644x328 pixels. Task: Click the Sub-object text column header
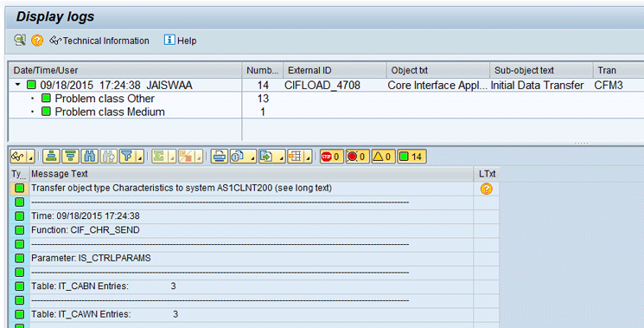pyautogui.click(x=541, y=70)
